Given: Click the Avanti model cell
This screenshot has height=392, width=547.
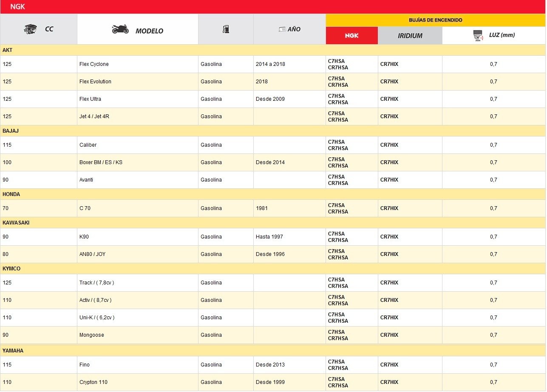Looking at the screenshot, I should (x=138, y=180).
